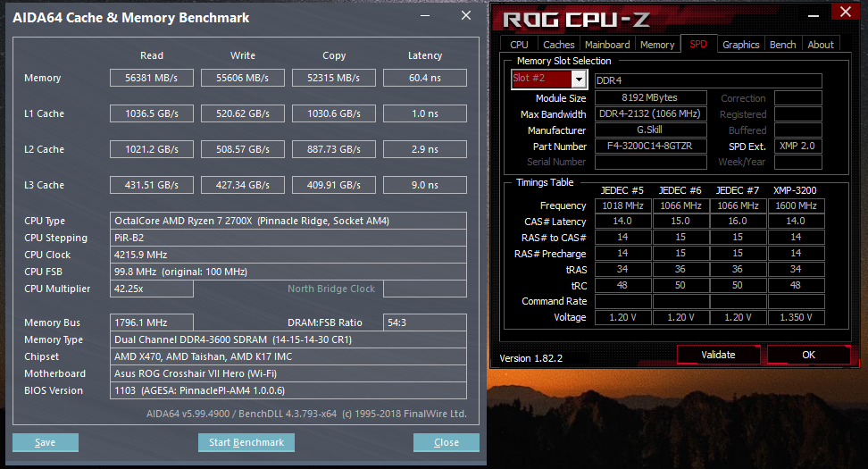The height and width of the screenshot is (469, 868).
Task: Select the SPD tab in CPU-Z
Action: (x=698, y=44)
